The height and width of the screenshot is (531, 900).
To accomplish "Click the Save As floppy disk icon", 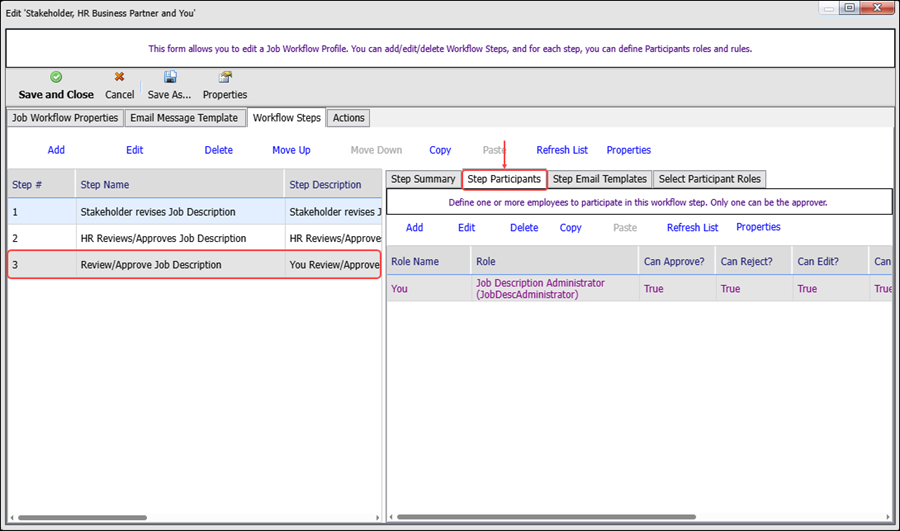I will click(170, 77).
